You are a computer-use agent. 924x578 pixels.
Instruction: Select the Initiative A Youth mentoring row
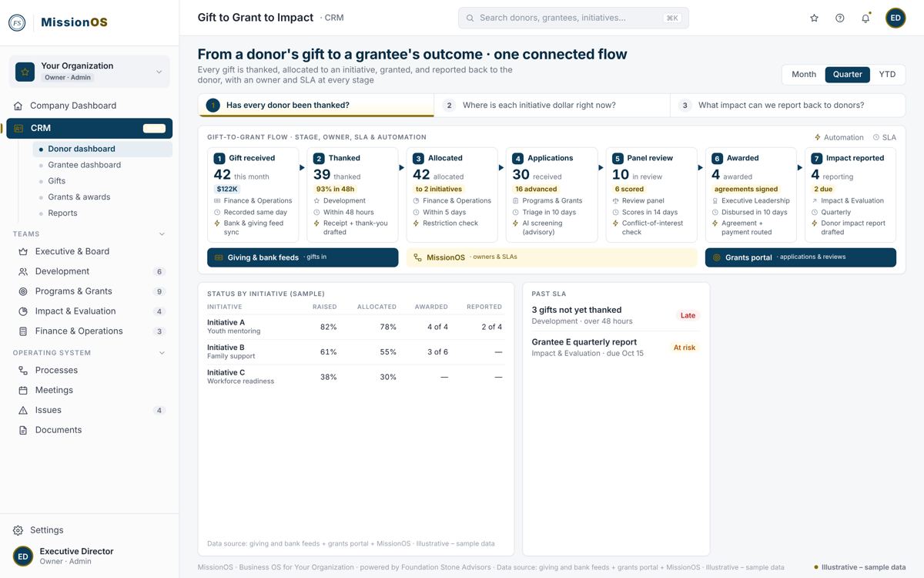[x=356, y=327]
